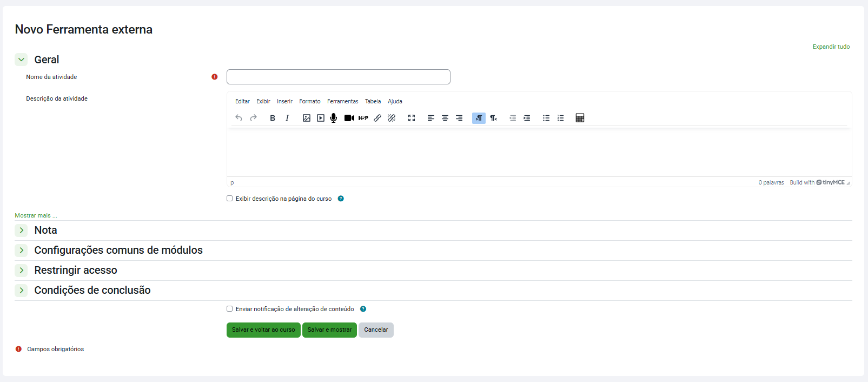Open the Inserir menu
Screen dimensions: 868x382
pyautogui.click(x=284, y=101)
